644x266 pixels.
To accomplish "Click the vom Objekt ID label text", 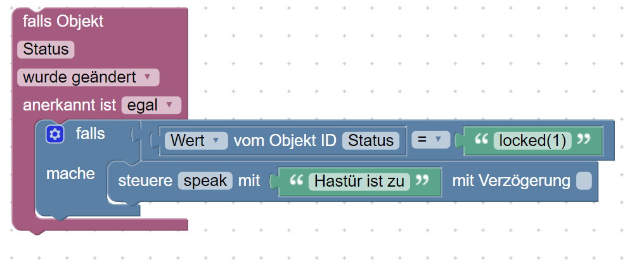I will pos(285,140).
